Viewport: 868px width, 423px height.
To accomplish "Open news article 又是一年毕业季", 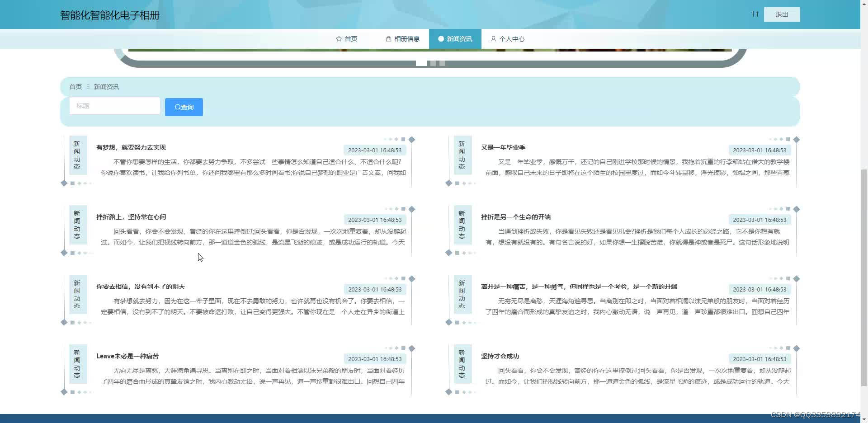I will click(x=503, y=147).
